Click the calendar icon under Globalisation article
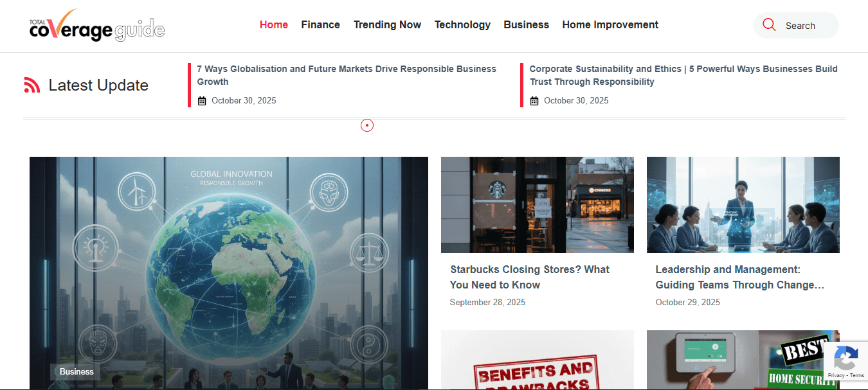The height and width of the screenshot is (390, 868). click(202, 101)
